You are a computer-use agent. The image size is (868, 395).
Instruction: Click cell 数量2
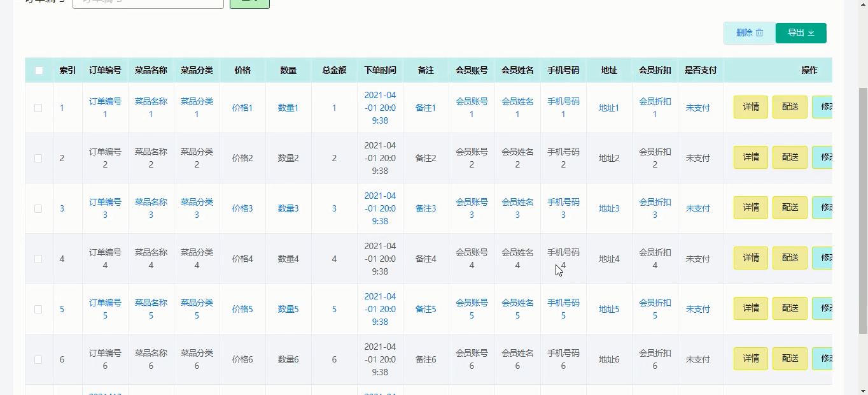(288, 158)
